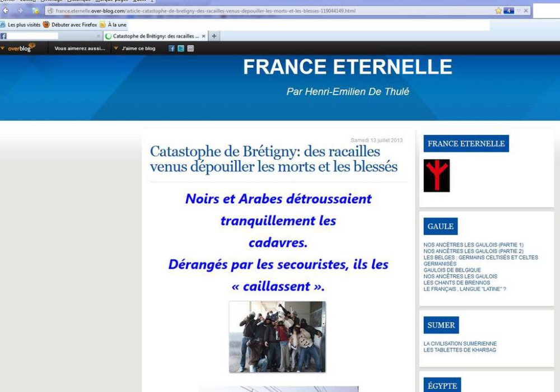Open the Débuter avec Firefox bookmark
The width and height of the screenshot is (560, 392).
pos(70,25)
